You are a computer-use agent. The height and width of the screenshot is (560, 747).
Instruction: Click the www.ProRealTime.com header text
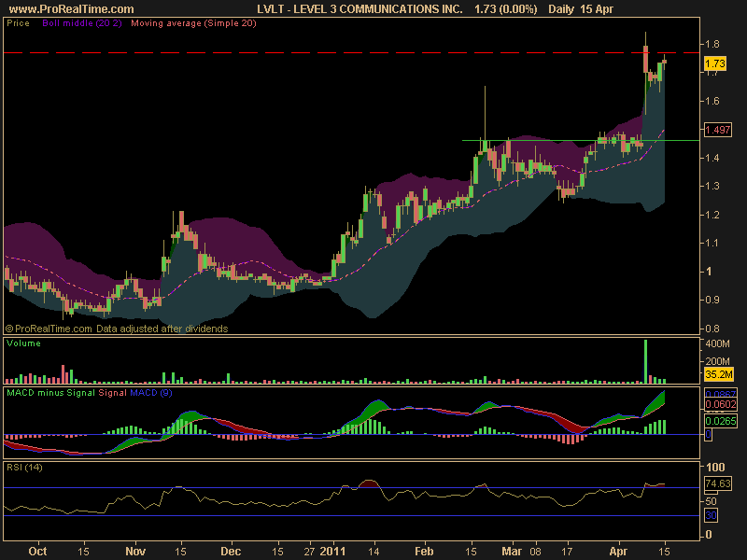[72, 9]
